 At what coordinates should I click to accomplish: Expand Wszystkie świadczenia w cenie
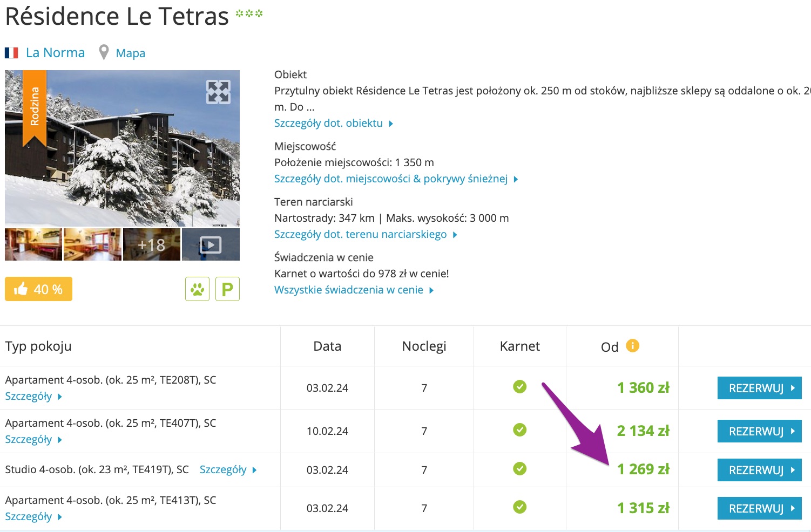354,290
